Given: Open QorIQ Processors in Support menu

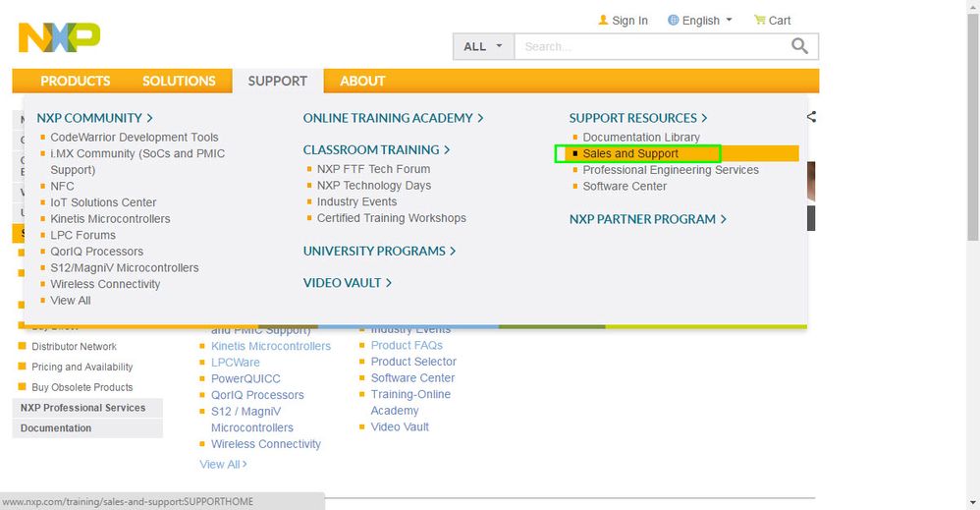Looking at the screenshot, I should [x=97, y=251].
